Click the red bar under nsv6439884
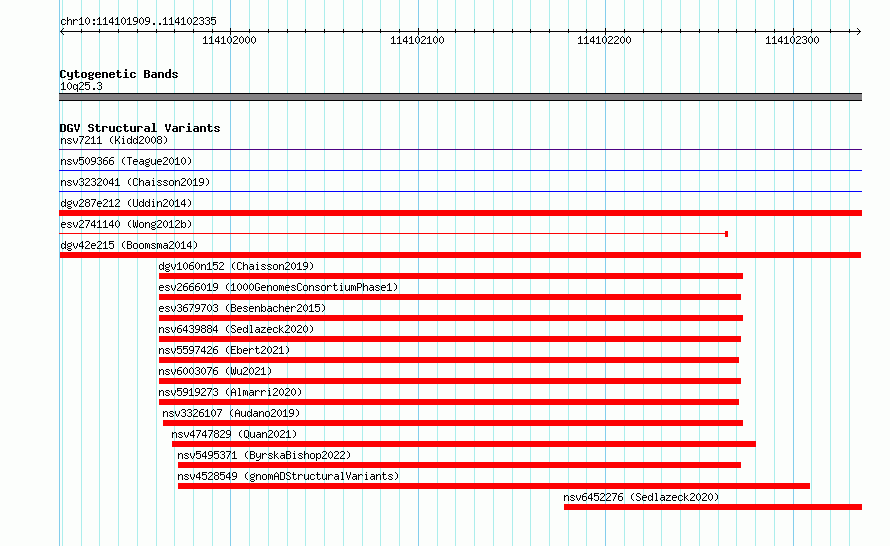 pyautogui.click(x=450, y=339)
